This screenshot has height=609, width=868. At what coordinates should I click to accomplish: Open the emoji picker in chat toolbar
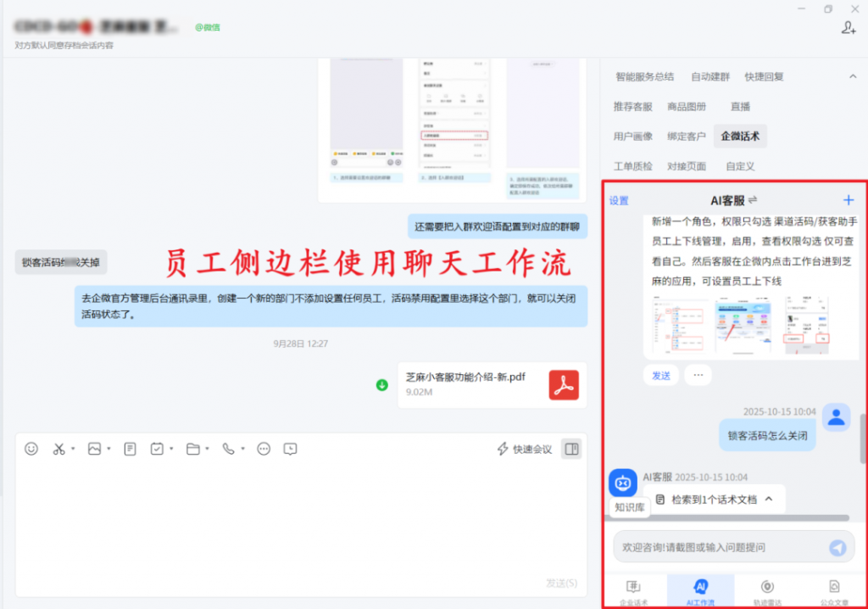pyautogui.click(x=31, y=449)
